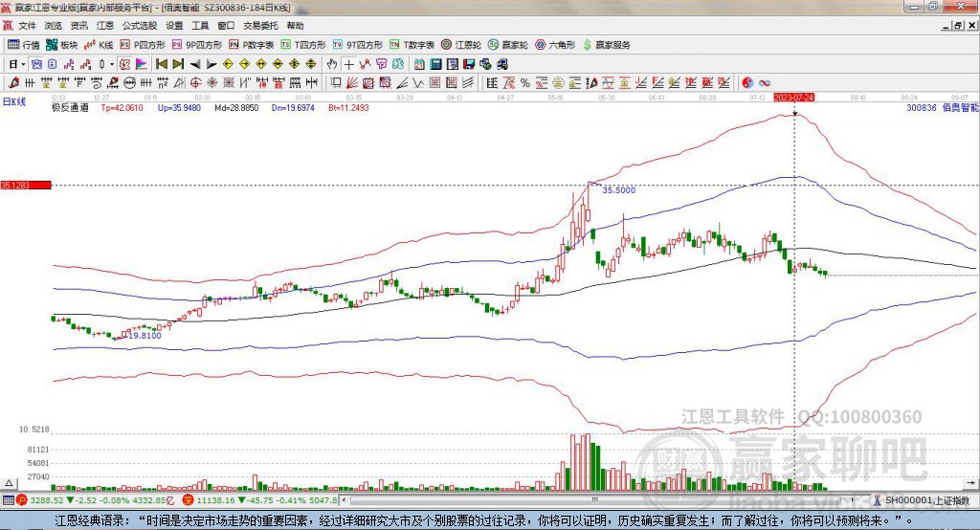Select the circled 金 golden ratio tool

click(x=558, y=83)
